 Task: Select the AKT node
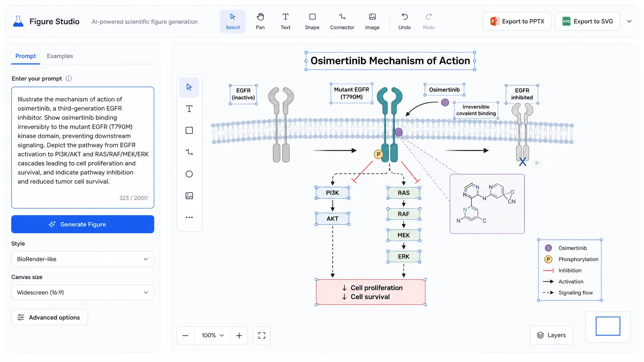(332, 219)
